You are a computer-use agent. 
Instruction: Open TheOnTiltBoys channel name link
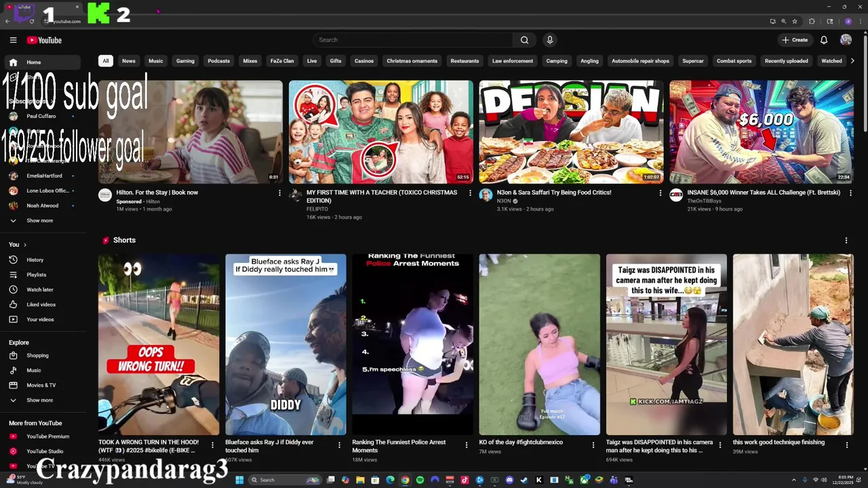704,201
